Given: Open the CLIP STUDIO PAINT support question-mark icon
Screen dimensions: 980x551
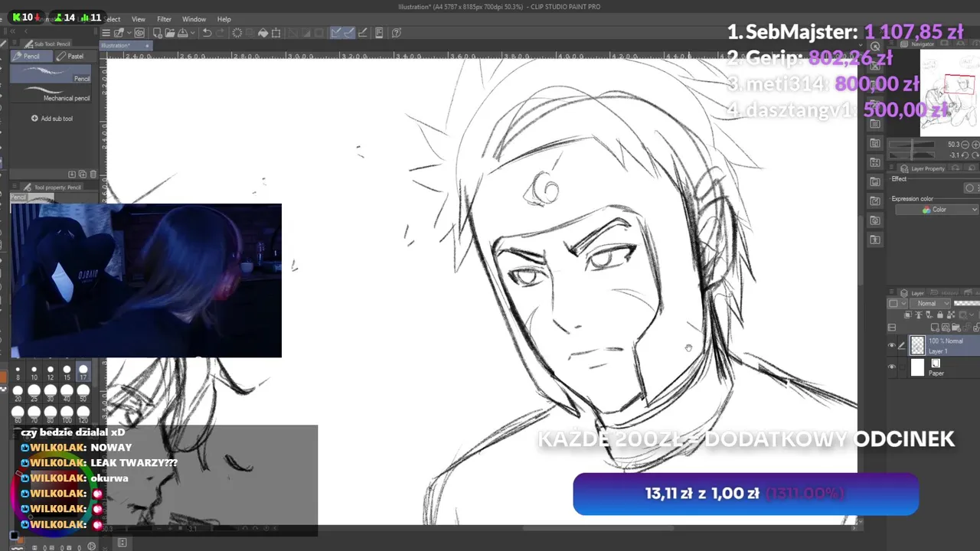Looking at the screenshot, I should (x=396, y=33).
